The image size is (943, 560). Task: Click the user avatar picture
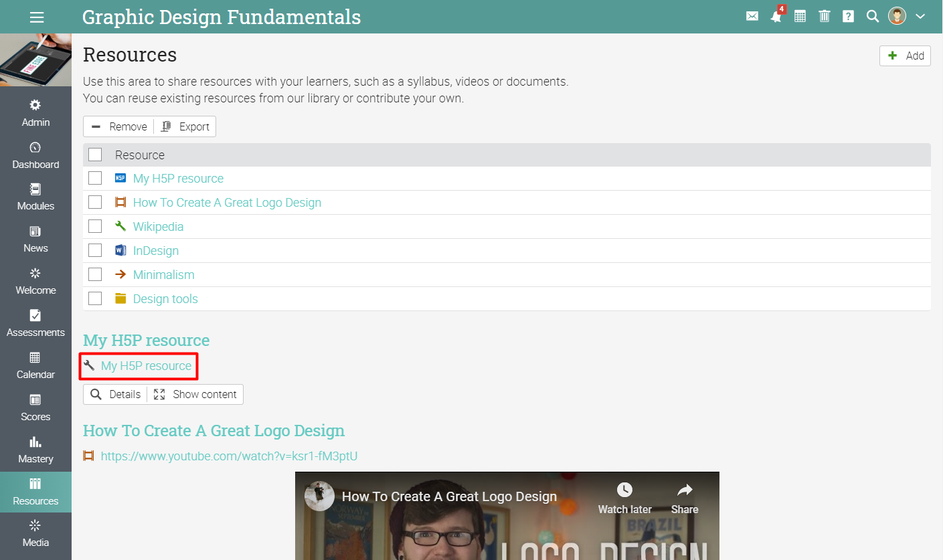(x=897, y=17)
